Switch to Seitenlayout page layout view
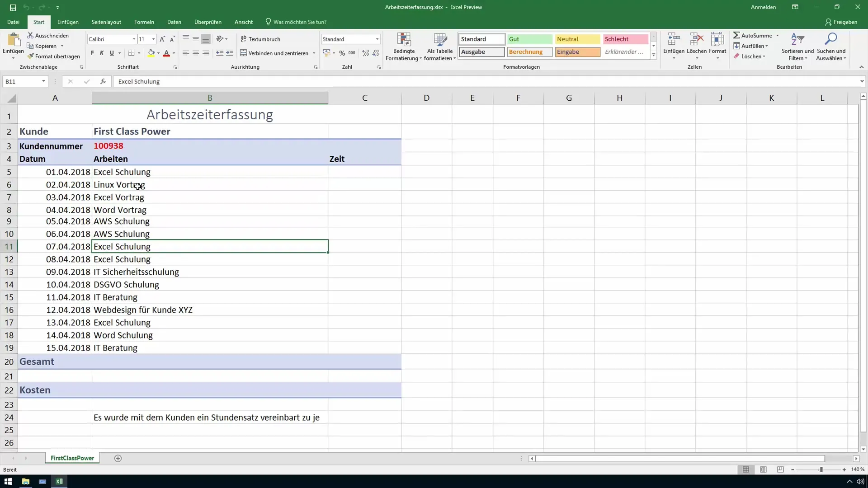Screen dimensions: 868x488 click(763, 469)
